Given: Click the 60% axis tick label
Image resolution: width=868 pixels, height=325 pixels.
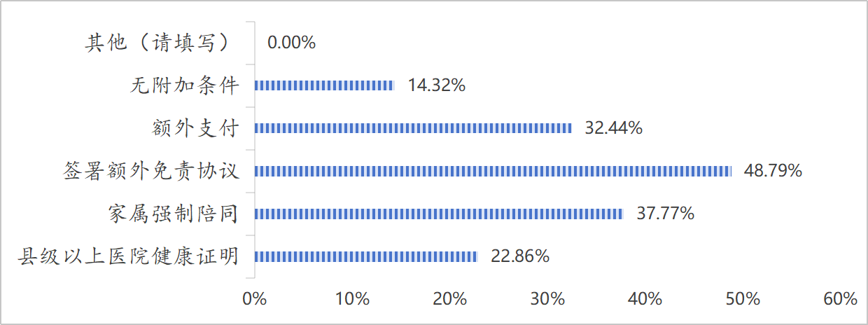Looking at the screenshot, I should click(x=840, y=299).
